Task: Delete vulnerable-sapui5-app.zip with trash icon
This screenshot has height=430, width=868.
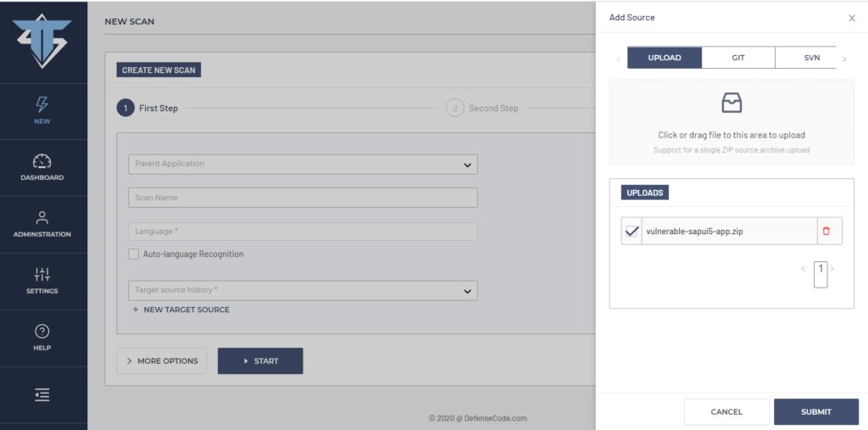Action: pos(826,231)
